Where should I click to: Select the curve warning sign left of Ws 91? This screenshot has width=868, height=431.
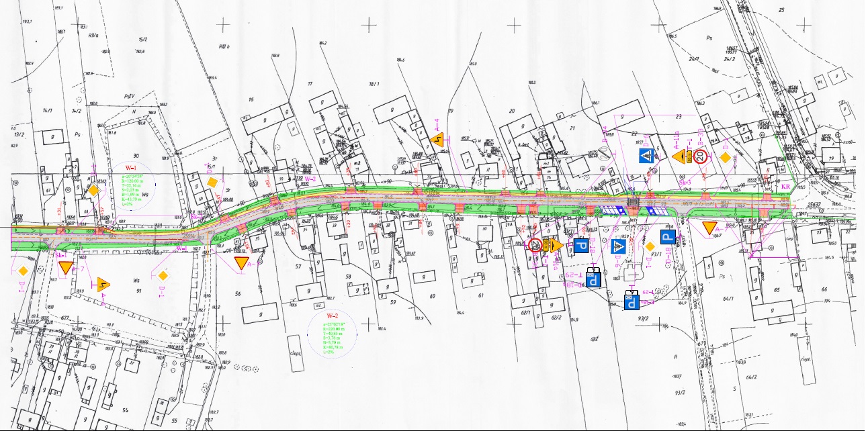click(102, 285)
